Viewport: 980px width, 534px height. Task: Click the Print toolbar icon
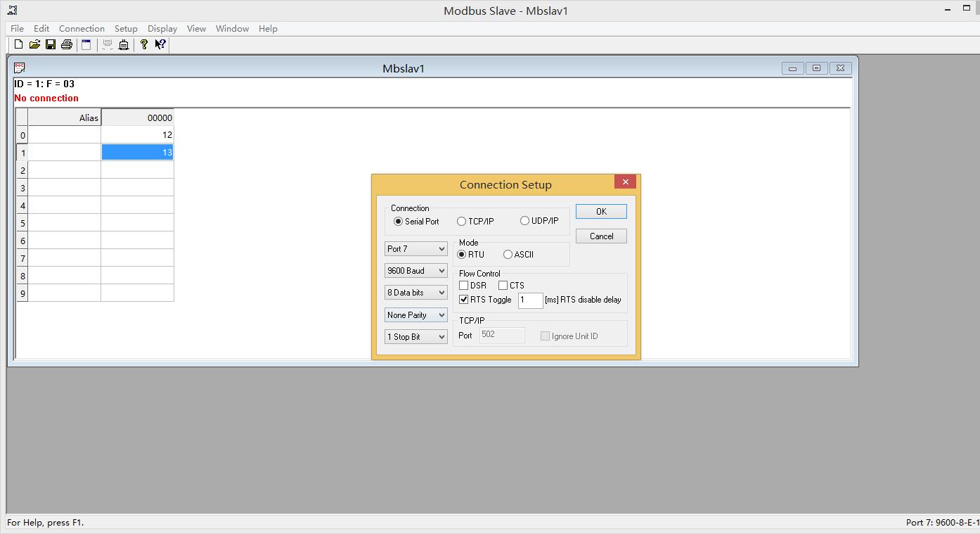coord(67,44)
